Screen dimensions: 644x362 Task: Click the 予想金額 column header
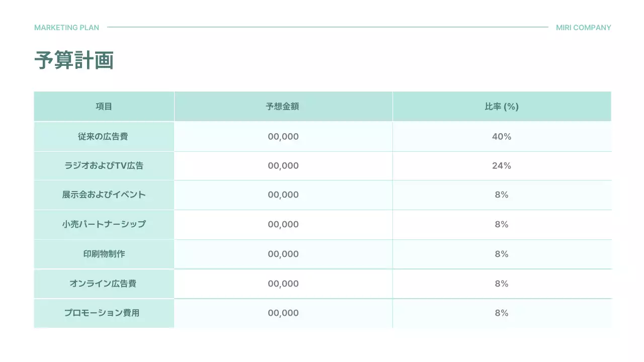coord(283,107)
